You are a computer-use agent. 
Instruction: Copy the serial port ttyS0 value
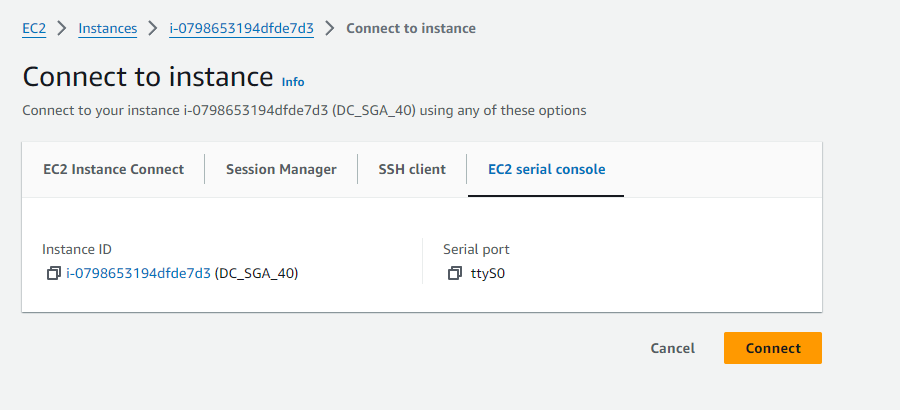[x=455, y=273]
